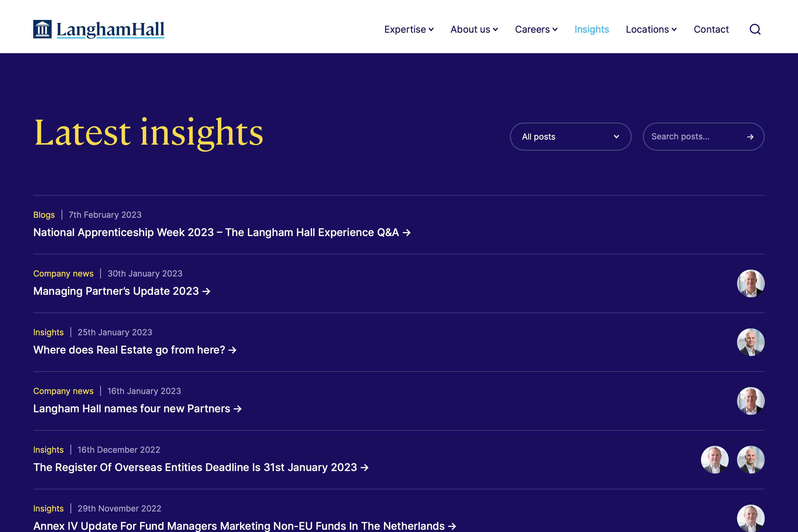Submit post search with the arrow icon
Viewport: 798px width, 532px height.
point(750,137)
